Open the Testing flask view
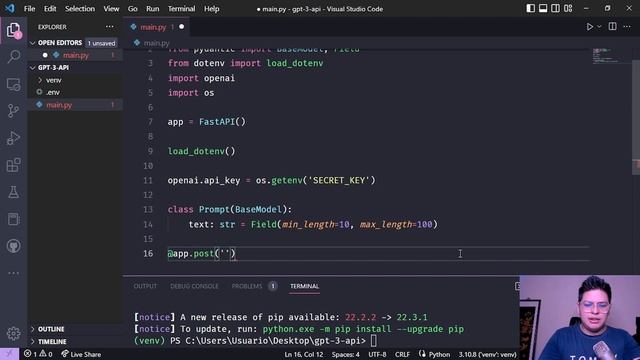The height and width of the screenshot is (360, 640). click(13, 192)
